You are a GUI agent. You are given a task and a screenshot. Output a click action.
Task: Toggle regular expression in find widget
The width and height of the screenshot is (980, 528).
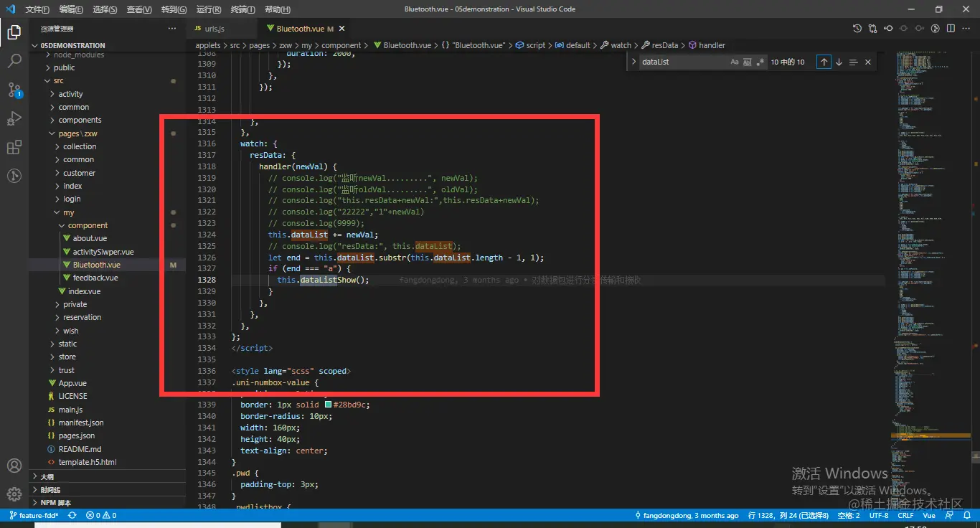(760, 62)
